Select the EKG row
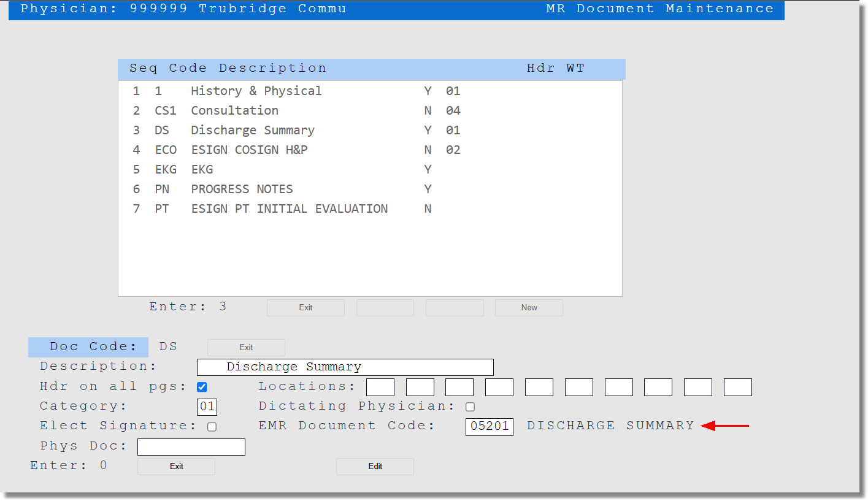 (x=370, y=169)
